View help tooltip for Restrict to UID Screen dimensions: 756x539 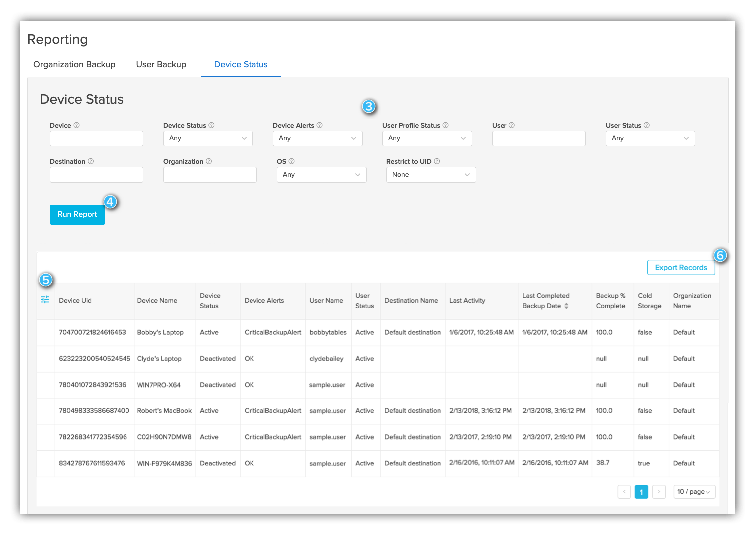(x=437, y=161)
